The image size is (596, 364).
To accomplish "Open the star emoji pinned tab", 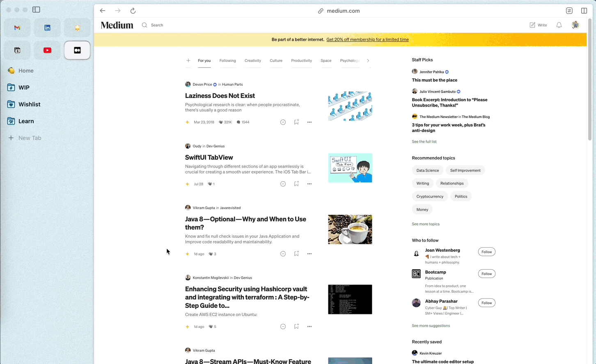I will [x=77, y=28].
